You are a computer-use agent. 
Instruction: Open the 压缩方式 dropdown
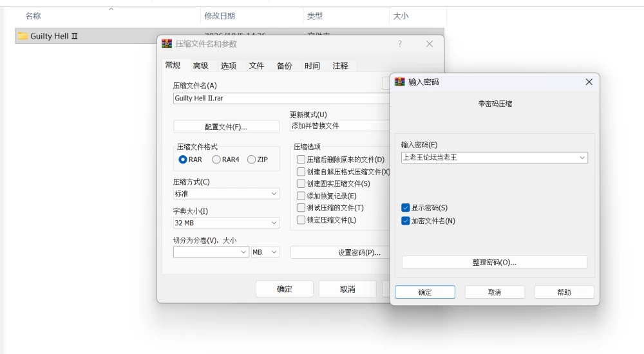(226, 194)
